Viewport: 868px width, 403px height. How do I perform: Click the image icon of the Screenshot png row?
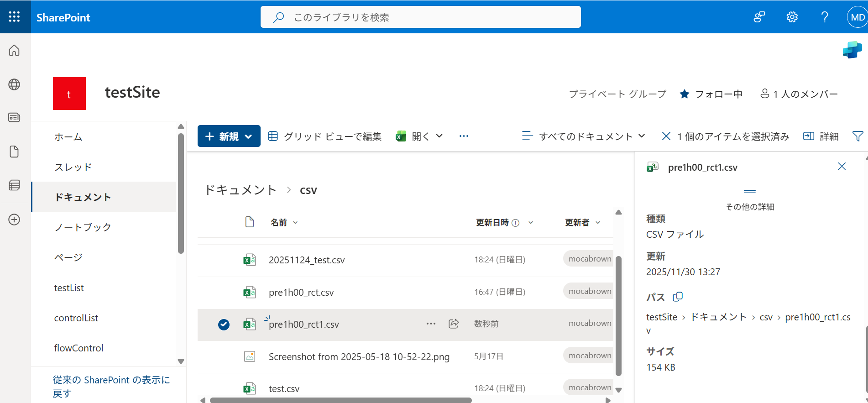click(250, 356)
